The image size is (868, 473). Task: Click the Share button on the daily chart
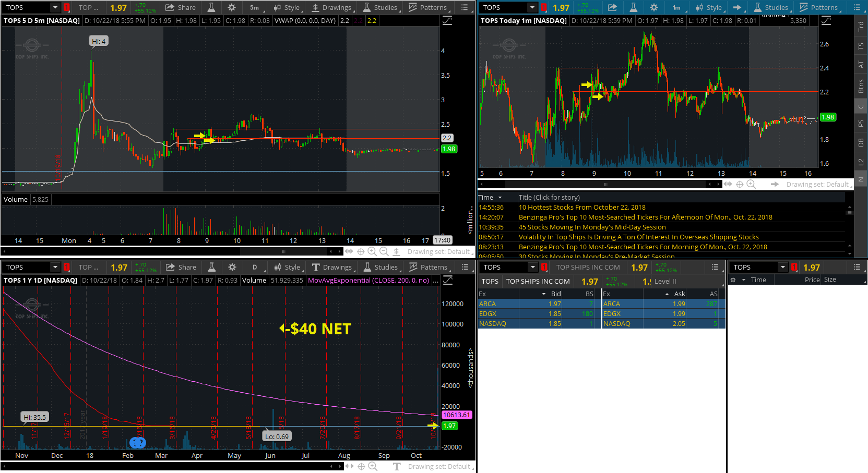(181, 267)
